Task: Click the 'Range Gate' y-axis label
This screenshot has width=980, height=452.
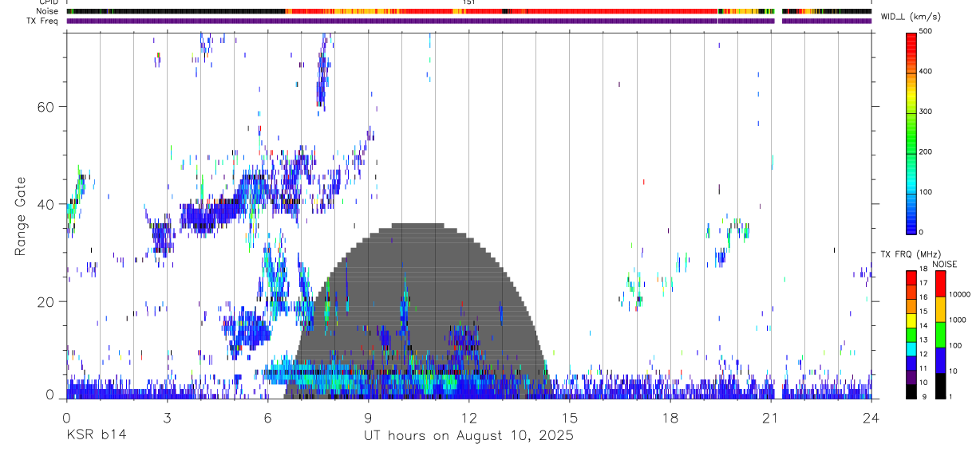Action: click(x=22, y=216)
